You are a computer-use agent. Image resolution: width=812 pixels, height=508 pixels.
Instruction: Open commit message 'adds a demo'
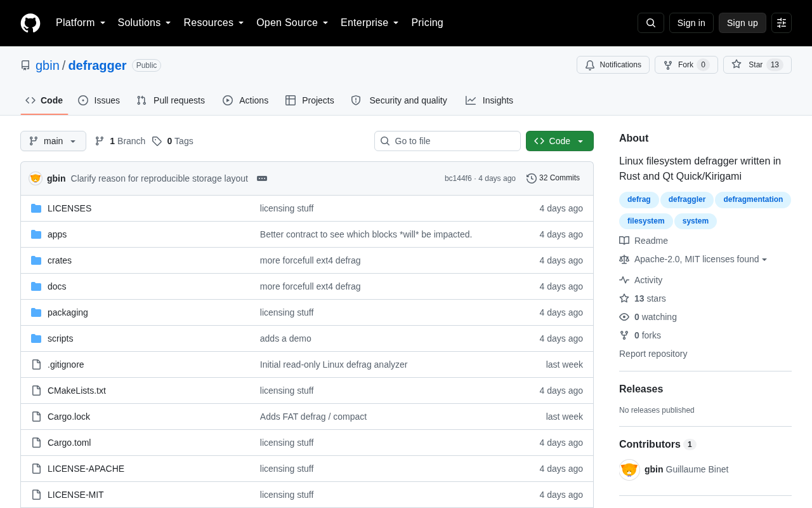coord(285,338)
